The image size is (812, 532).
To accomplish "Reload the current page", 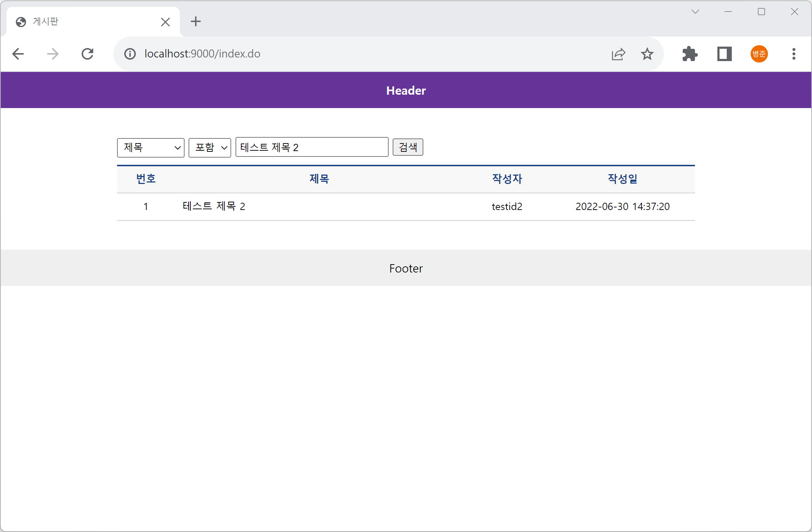I will pyautogui.click(x=87, y=54).
